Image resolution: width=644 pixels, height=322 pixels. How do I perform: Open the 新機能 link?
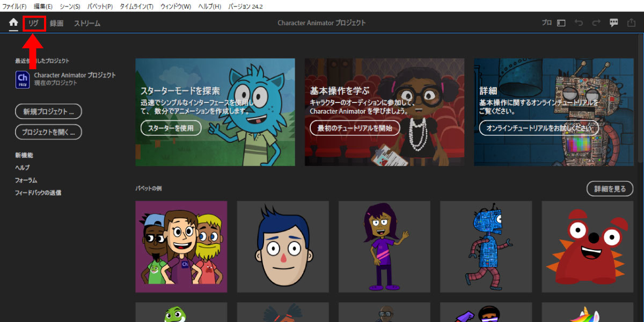click(x=24, y=155)
